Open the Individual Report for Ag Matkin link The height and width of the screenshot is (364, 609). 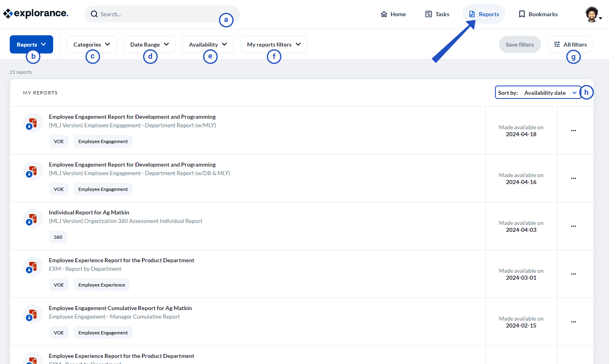(89, 212)
